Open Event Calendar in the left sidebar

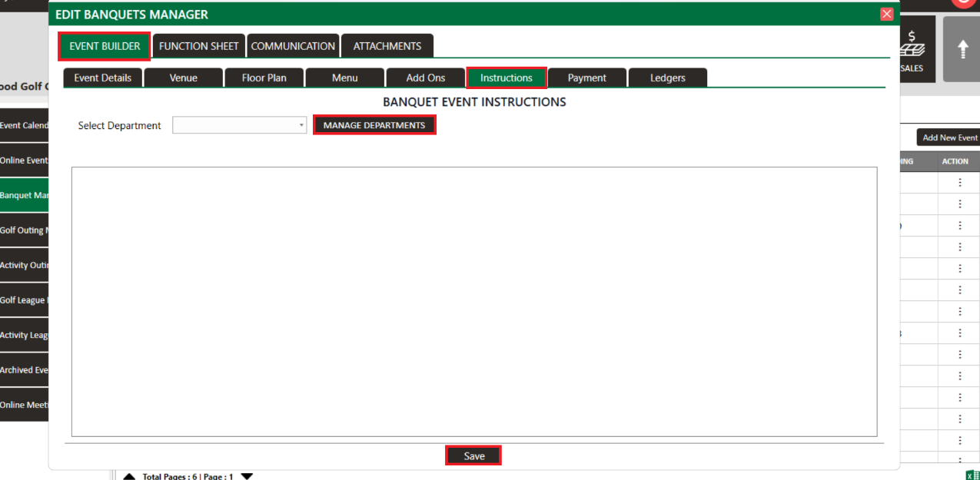(x=24, y=125)
